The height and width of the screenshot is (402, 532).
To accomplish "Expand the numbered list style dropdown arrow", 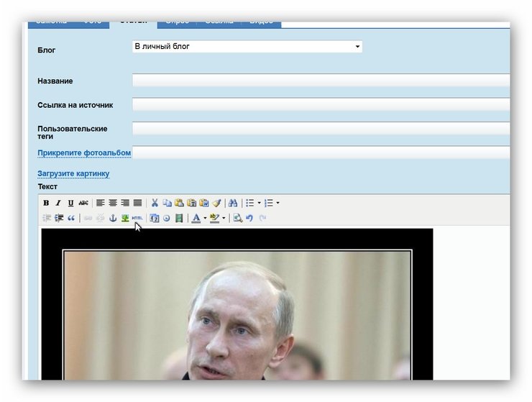I will (278, 204).
